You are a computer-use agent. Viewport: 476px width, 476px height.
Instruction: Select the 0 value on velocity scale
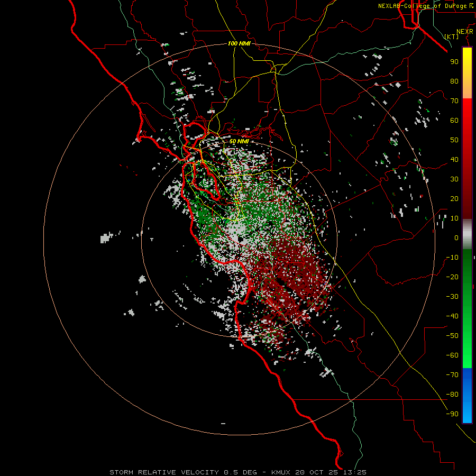[456, 238]
